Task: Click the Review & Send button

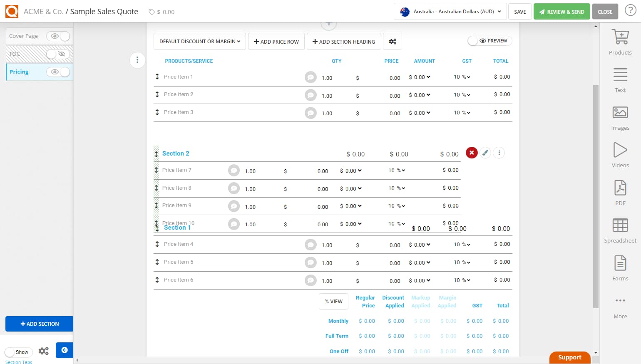Action: [x=561, y=11]
